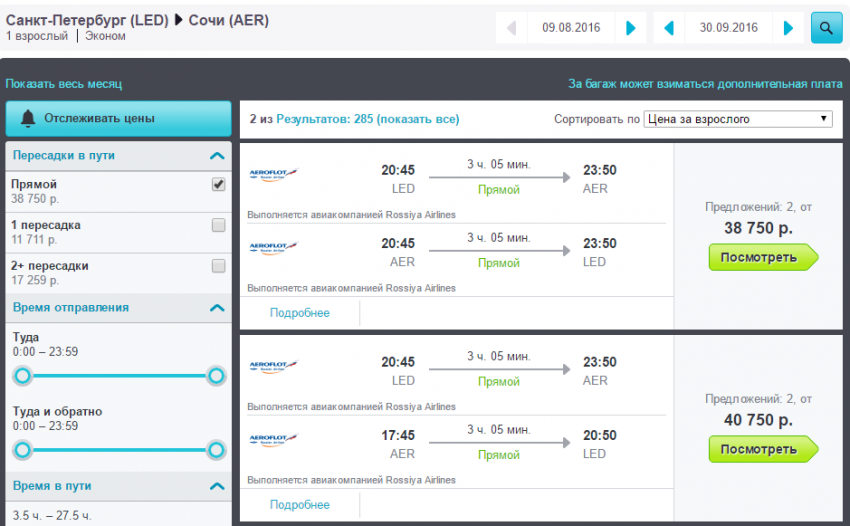
Task: Click next day arrow after 09.08.2016
Action: pyautogui.click(x=630, y=28)
